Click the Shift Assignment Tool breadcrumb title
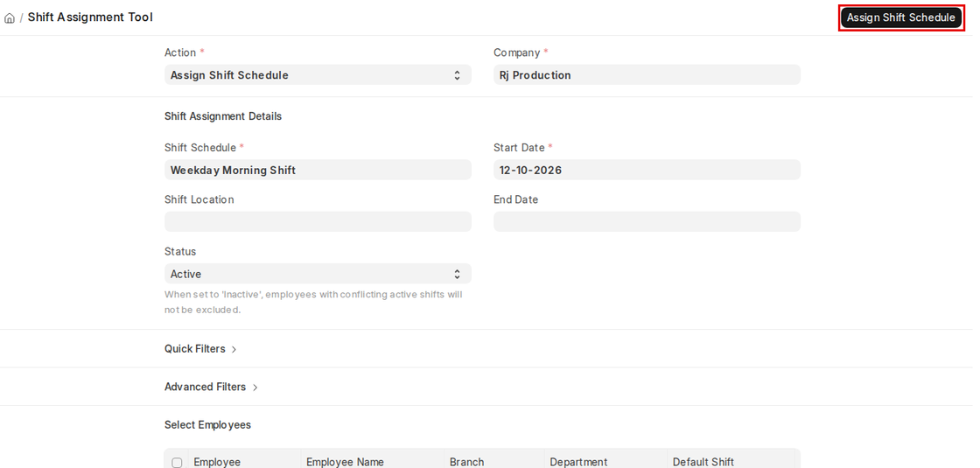 coord(90,17)
